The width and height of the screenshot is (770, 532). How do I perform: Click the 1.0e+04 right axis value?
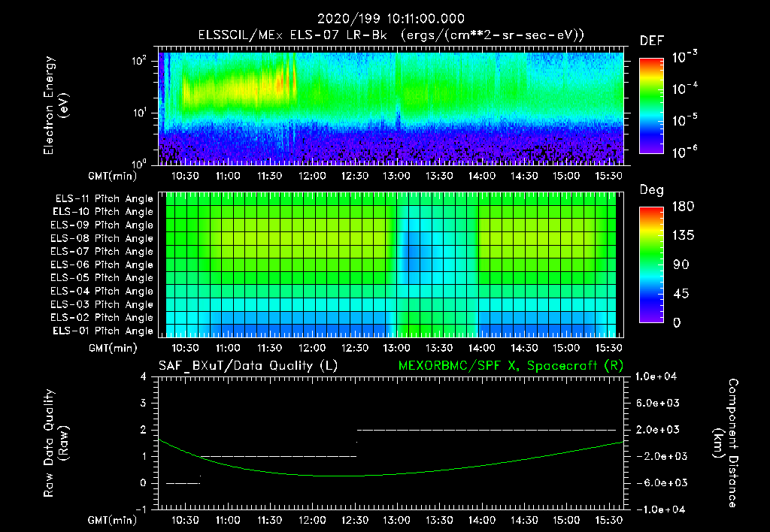tap(656, 376)
